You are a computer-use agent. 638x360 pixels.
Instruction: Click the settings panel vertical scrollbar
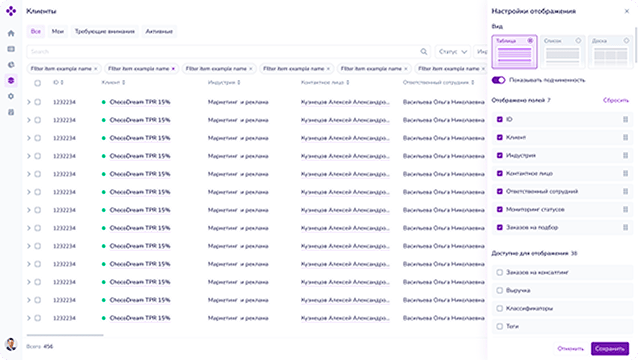tap(636, 45)
